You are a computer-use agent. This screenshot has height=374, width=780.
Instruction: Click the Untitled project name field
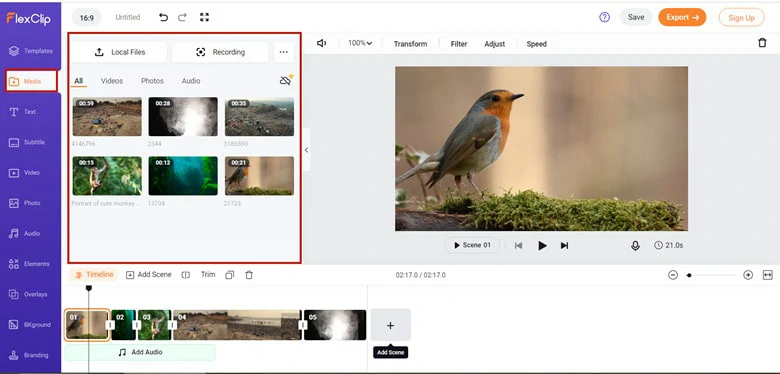click(128, 17)
